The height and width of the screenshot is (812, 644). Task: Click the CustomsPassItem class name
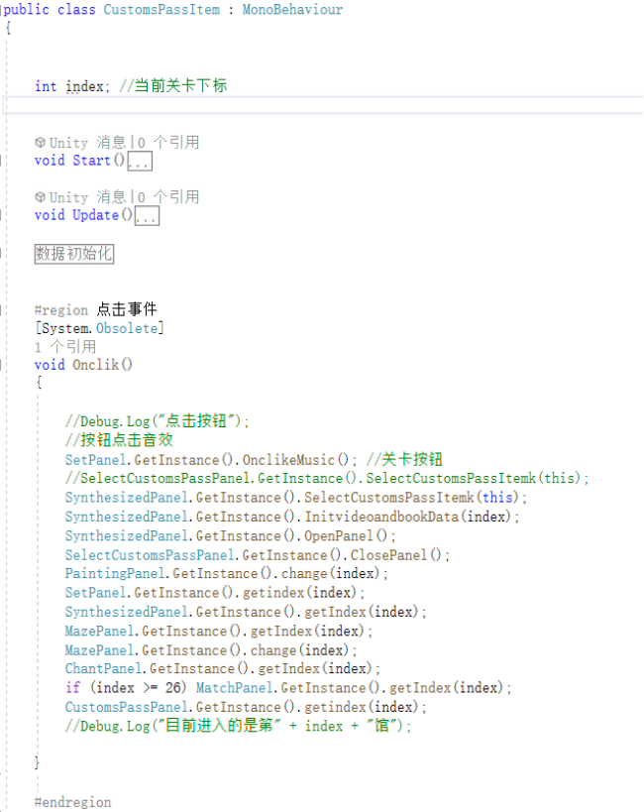coord(161,9)
